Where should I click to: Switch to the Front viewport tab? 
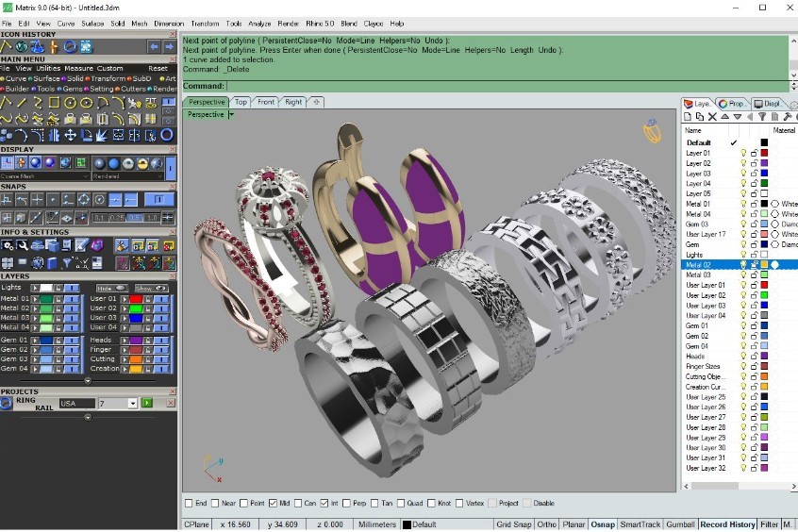tap(266, 102)
